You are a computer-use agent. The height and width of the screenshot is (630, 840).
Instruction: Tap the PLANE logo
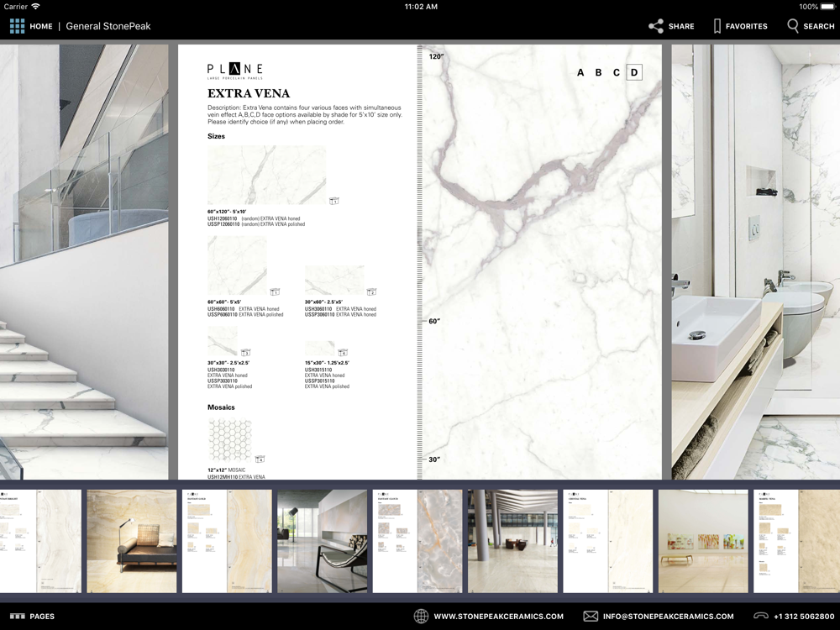point(235,71)
